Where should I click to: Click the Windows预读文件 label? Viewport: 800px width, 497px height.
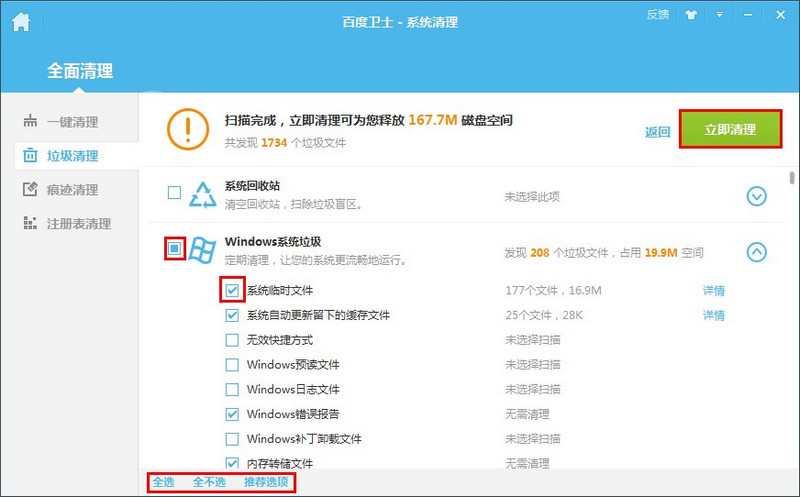tap(293, 364)
